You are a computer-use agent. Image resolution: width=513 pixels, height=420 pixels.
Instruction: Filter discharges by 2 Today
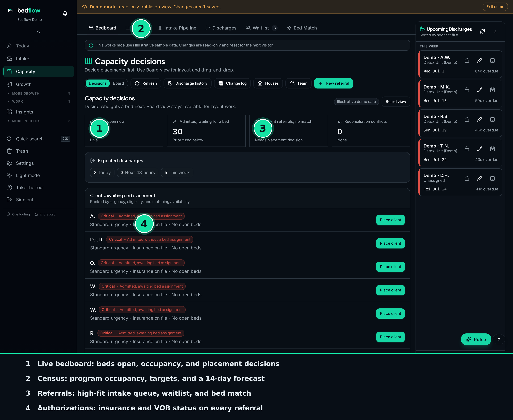pos(102,172)
